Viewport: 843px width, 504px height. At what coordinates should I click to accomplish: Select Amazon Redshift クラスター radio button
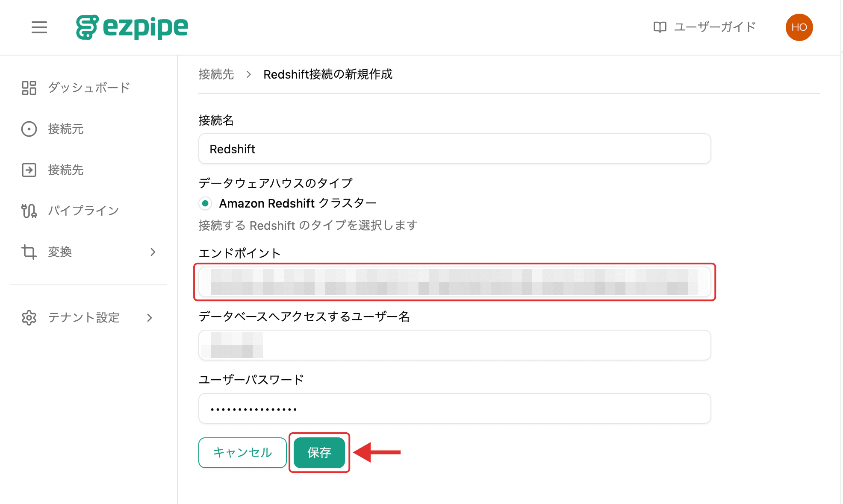[x=205, y=203]
